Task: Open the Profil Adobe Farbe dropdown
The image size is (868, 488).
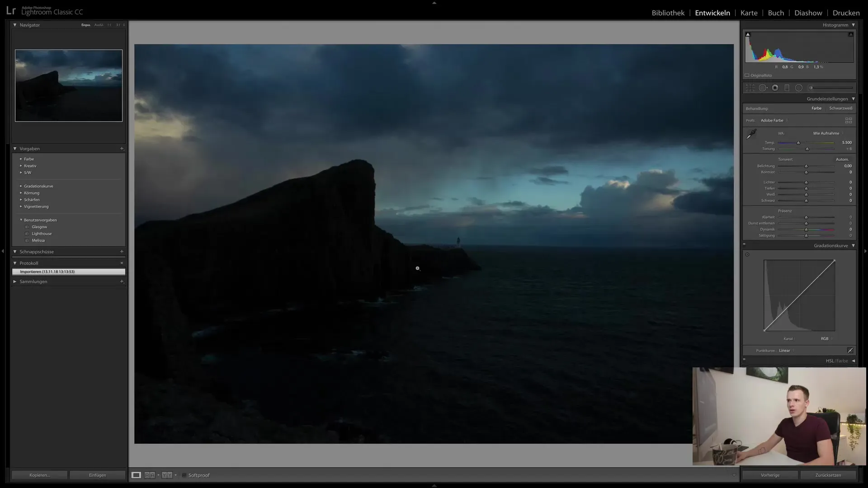Action: (774, 120)
